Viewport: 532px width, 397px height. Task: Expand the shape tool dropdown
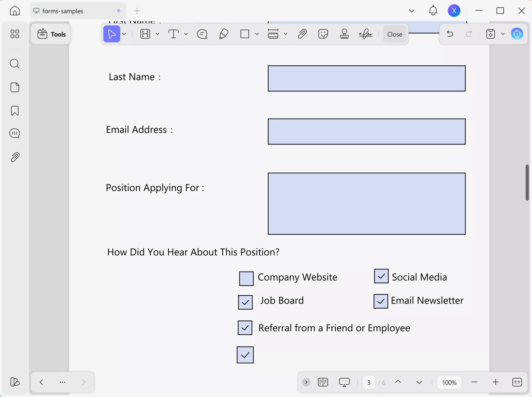tap(257, 34)
